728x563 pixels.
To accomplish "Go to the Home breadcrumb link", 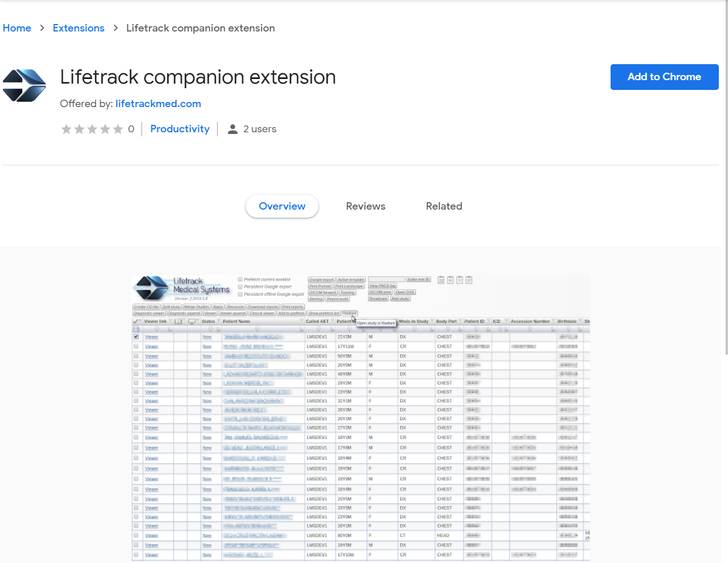I will (x=17, y=28).
